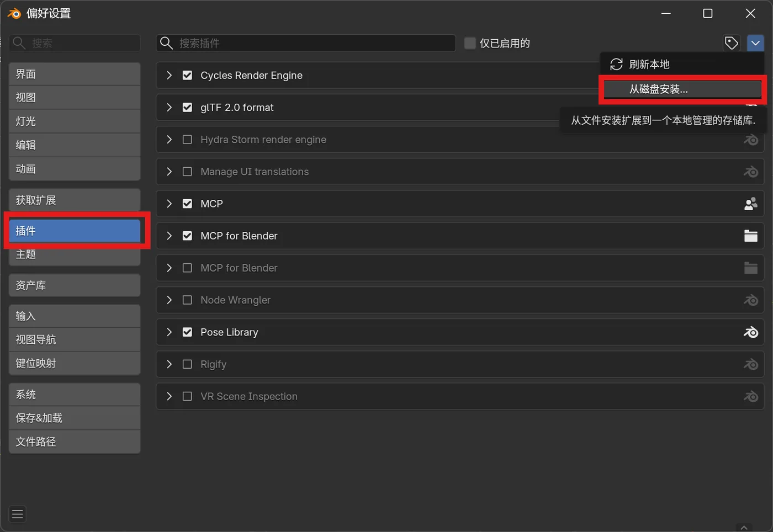Enable the Hydra Storm render engine checkbox

187,140
